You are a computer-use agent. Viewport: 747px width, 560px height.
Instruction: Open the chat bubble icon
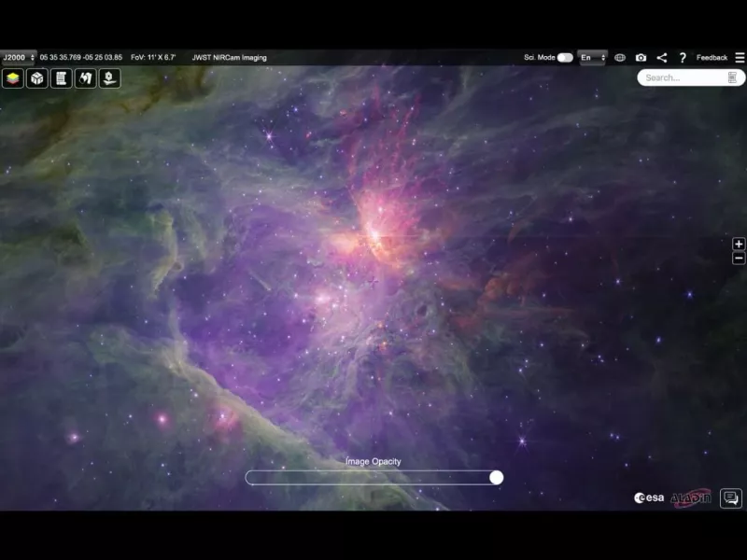pyautogui.click(x=731, y=498)
